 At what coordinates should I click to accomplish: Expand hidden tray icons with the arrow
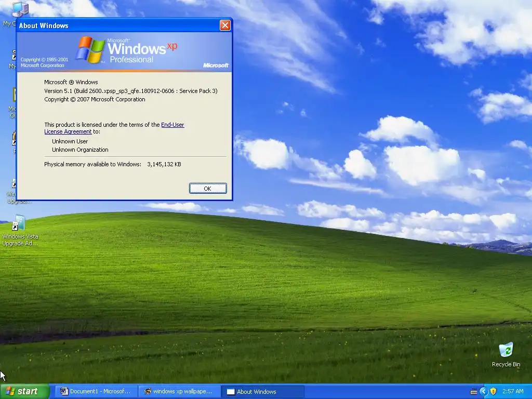click(484, 392)
